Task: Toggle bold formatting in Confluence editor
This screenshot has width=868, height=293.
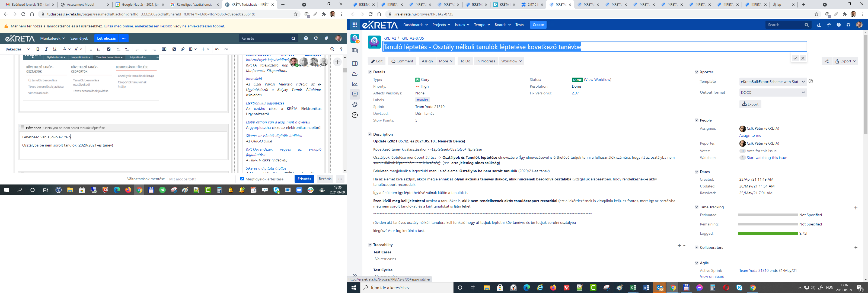Action: click(38, 49)
